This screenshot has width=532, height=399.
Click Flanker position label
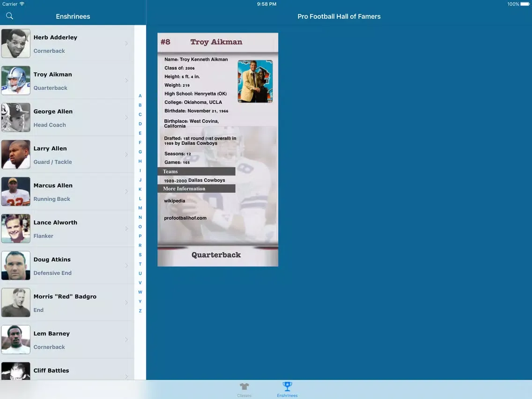point(44,236)
